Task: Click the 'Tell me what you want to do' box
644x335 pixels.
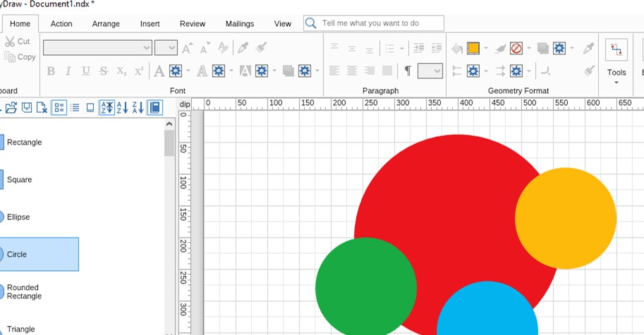Action: [374, 23]
